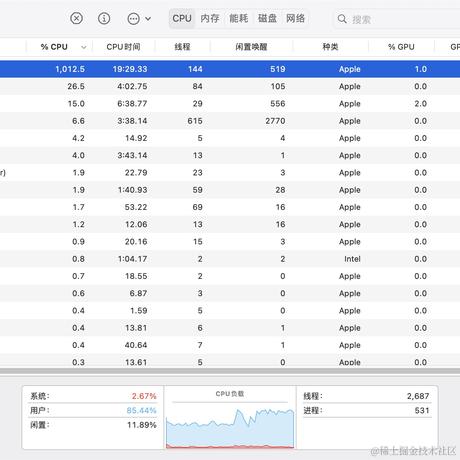The image size is (460, 460).
Task: Click the 2770 idle wake-ups cell
Action: [x=275, y=121]
